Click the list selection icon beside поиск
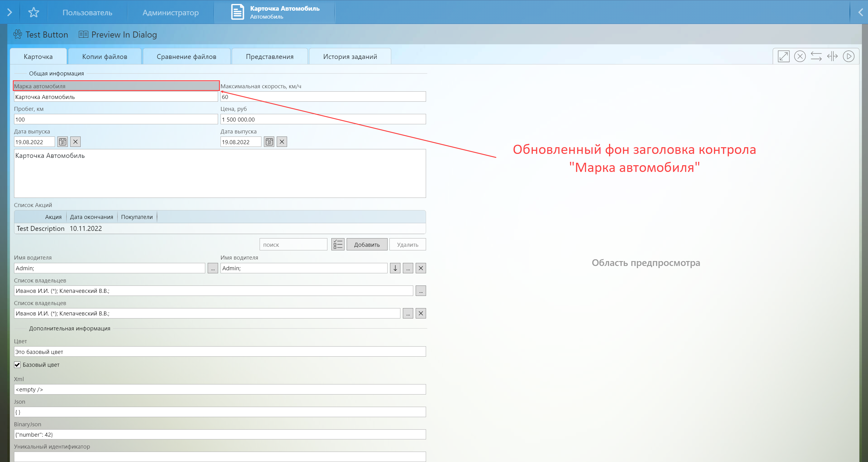Screen dimensions: 868x462 [x=337, y=245]
